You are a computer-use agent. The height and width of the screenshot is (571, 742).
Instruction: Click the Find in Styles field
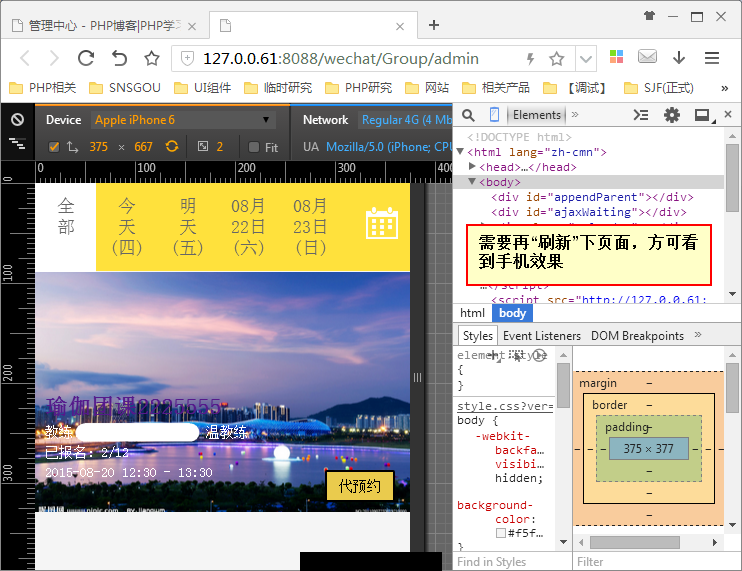[512, 562]
